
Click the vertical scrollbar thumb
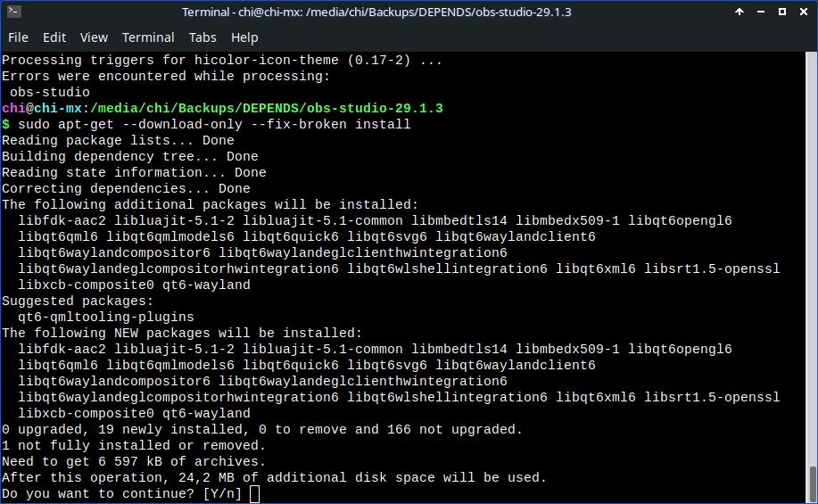coord(812,483)
